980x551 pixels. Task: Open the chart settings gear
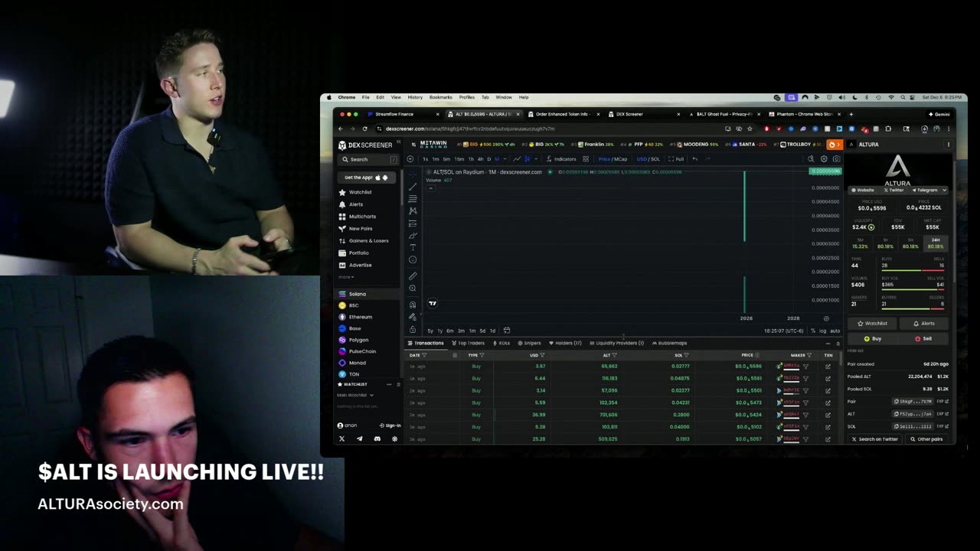pyautogui.click(x=824, y=159)
